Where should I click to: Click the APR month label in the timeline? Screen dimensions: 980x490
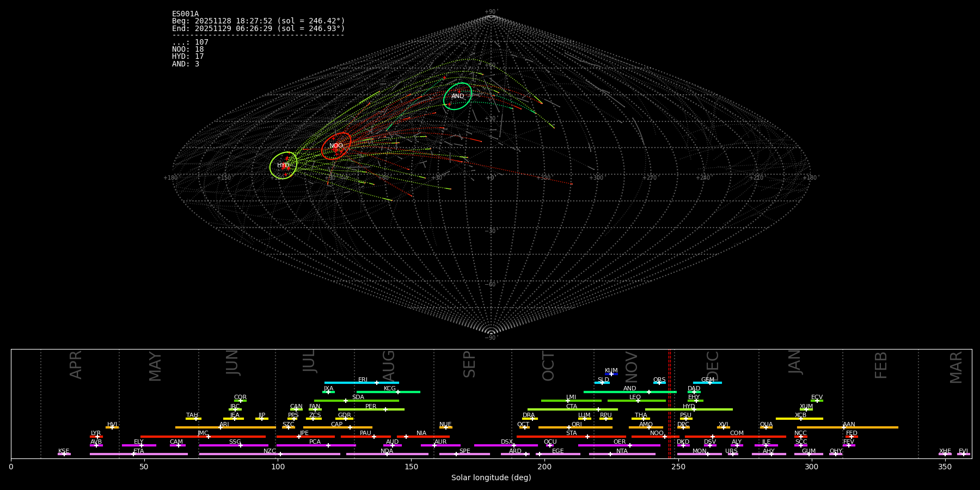[76, 365]
